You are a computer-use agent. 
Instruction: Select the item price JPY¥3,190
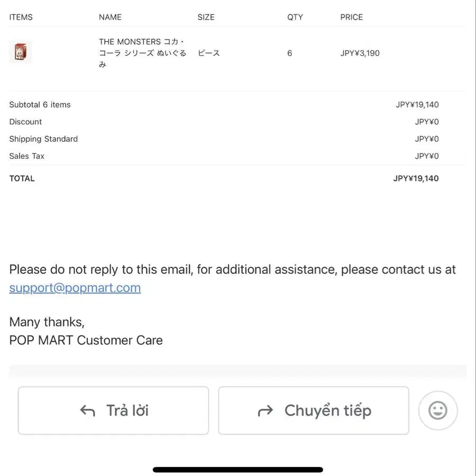tap(360, 53)
